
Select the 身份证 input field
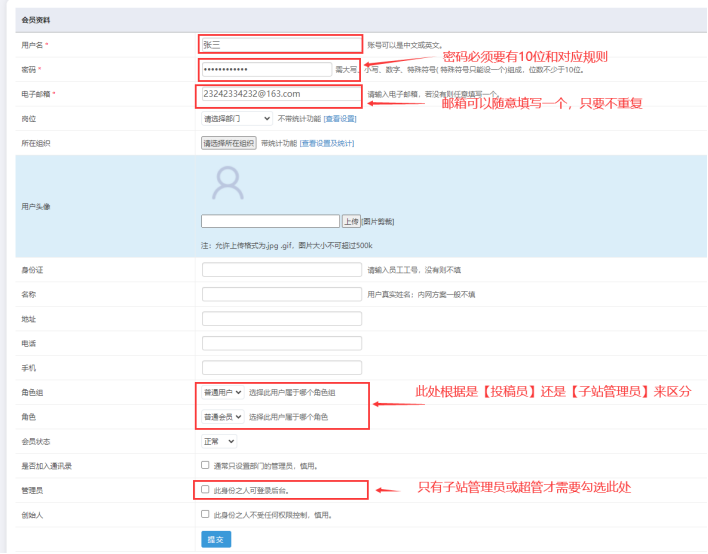click(x=281, y=270)
